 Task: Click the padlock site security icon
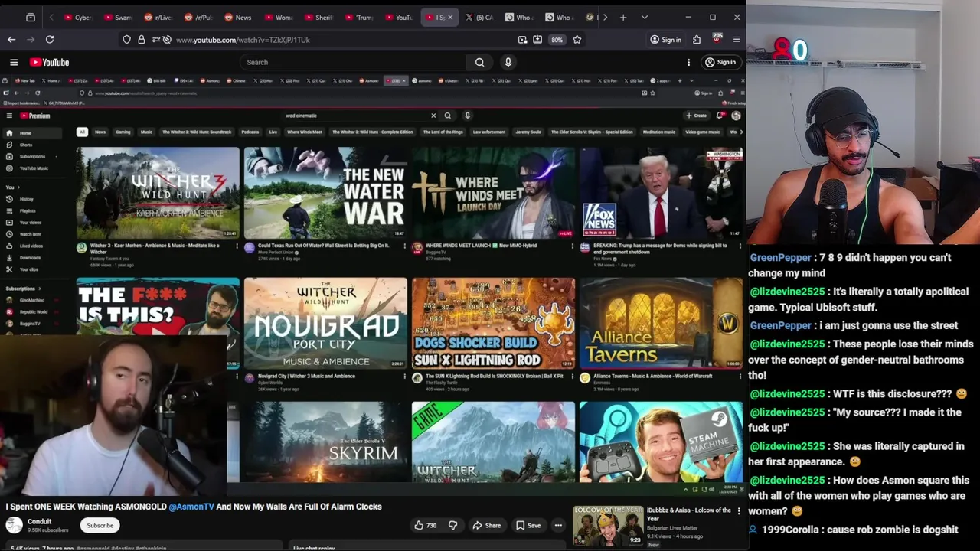pos(142,40)
